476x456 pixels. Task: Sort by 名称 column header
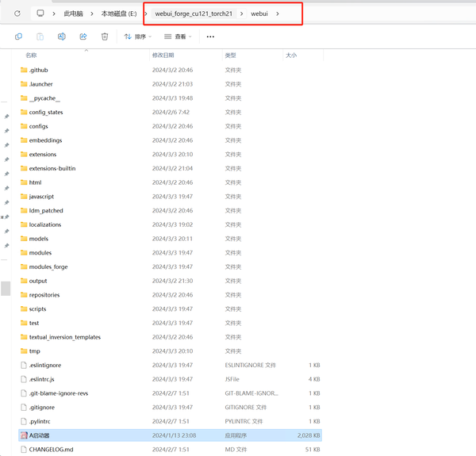31,56
